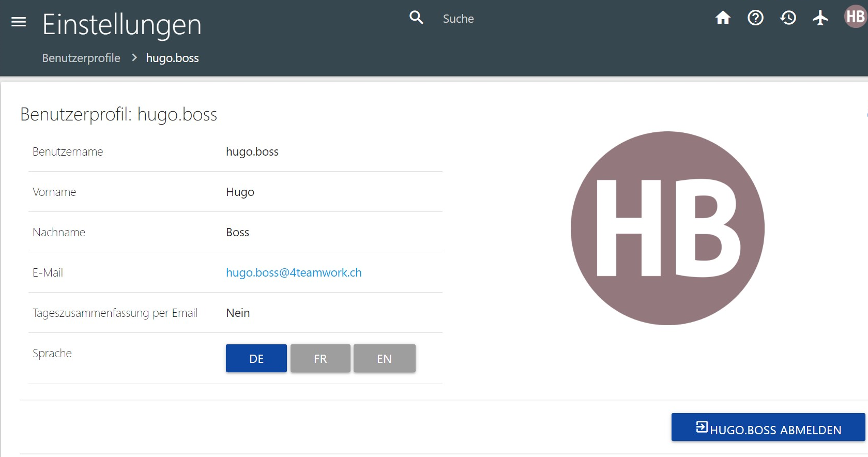
Task: Click Nein for Tageszusammenfassung per Email
Action: (238, 313)
